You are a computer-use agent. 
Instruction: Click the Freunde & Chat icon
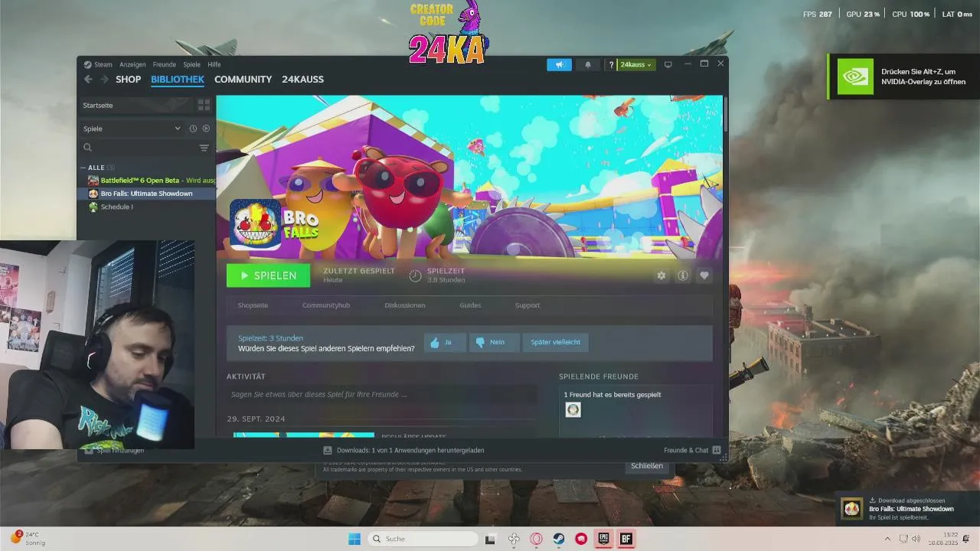tap(717, 450)
